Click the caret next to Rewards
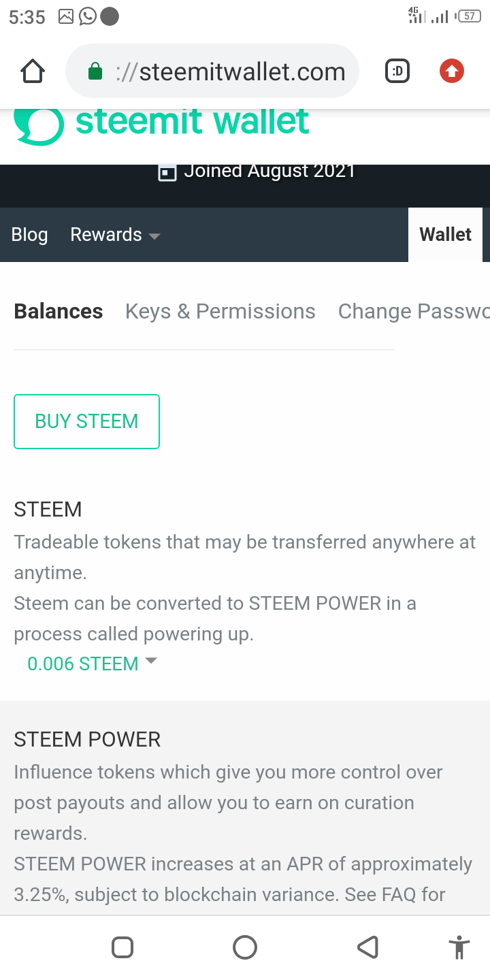 (154, 236)
